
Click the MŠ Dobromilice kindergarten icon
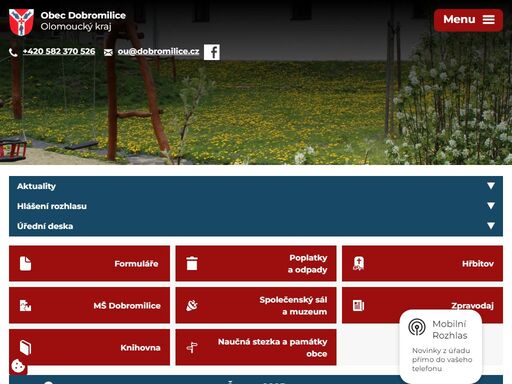[25, 305]
